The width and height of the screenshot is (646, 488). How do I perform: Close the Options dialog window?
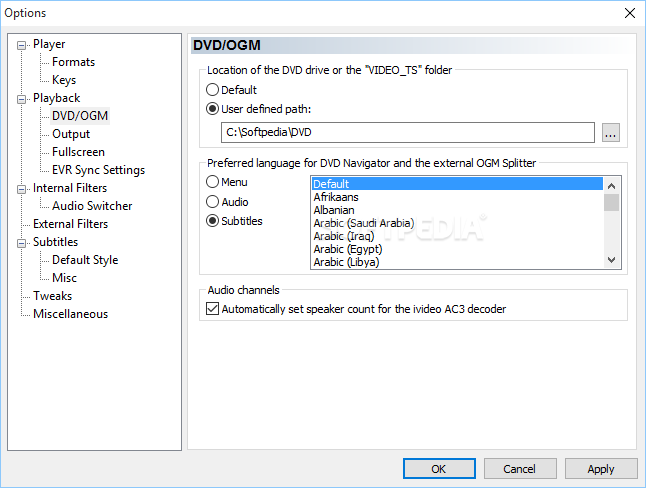tap(630, 13)
